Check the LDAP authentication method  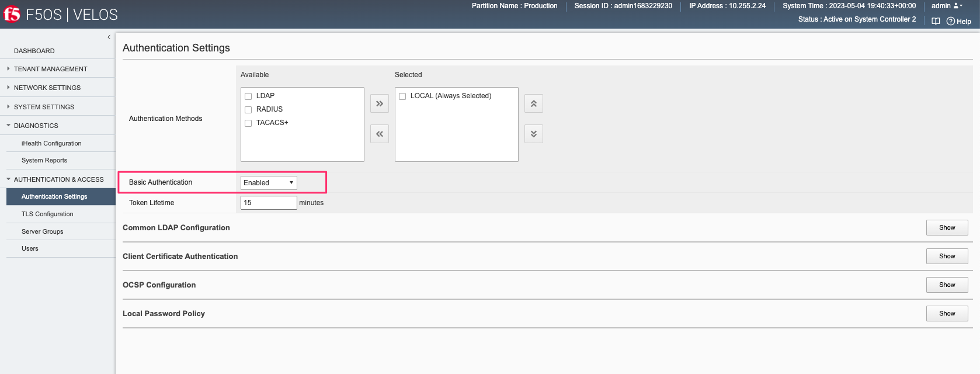click(248, 96)
